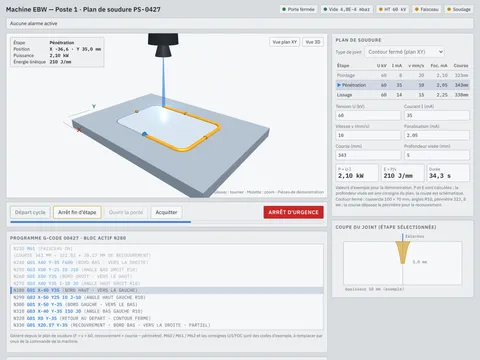Click the blue start marker on weld path

[x=144, y=134]
